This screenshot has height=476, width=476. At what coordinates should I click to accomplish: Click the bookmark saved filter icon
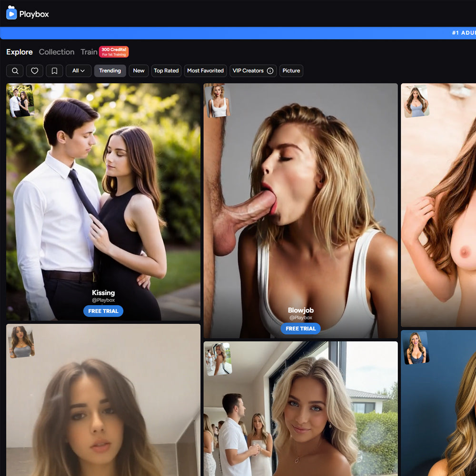(x=54, y=71)
